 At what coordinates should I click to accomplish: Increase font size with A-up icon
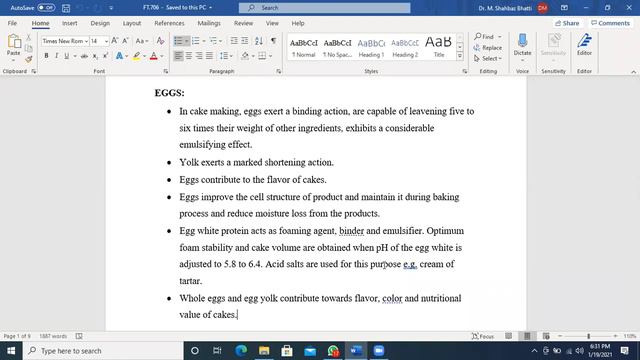pyautogui.click(x=115, y=41)
